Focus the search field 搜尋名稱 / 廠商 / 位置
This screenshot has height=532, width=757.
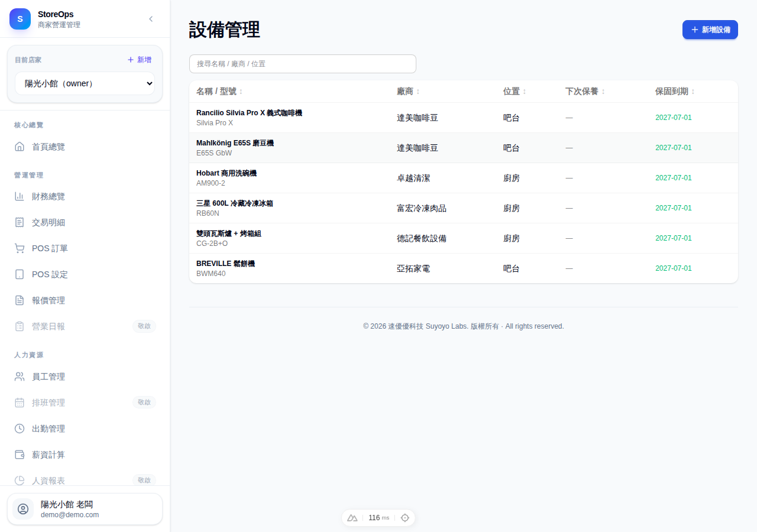303,64
